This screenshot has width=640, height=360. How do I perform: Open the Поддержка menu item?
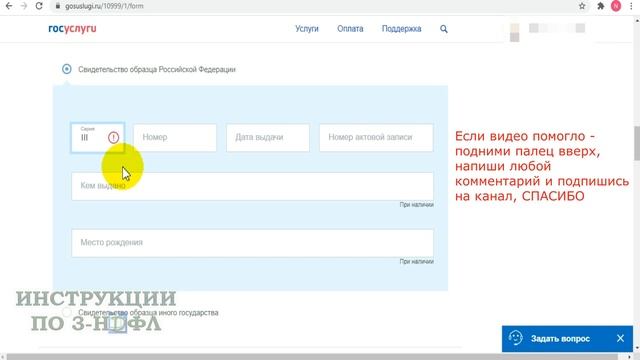401,29
